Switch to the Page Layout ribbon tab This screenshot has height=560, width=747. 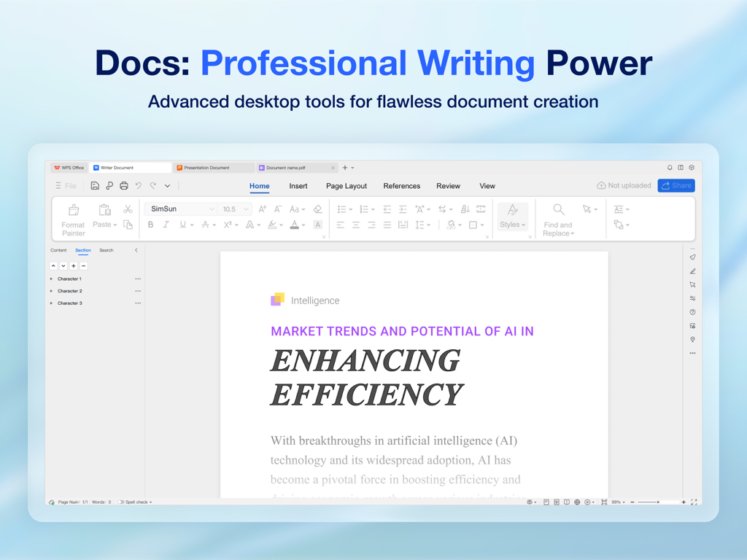[346, 186]
